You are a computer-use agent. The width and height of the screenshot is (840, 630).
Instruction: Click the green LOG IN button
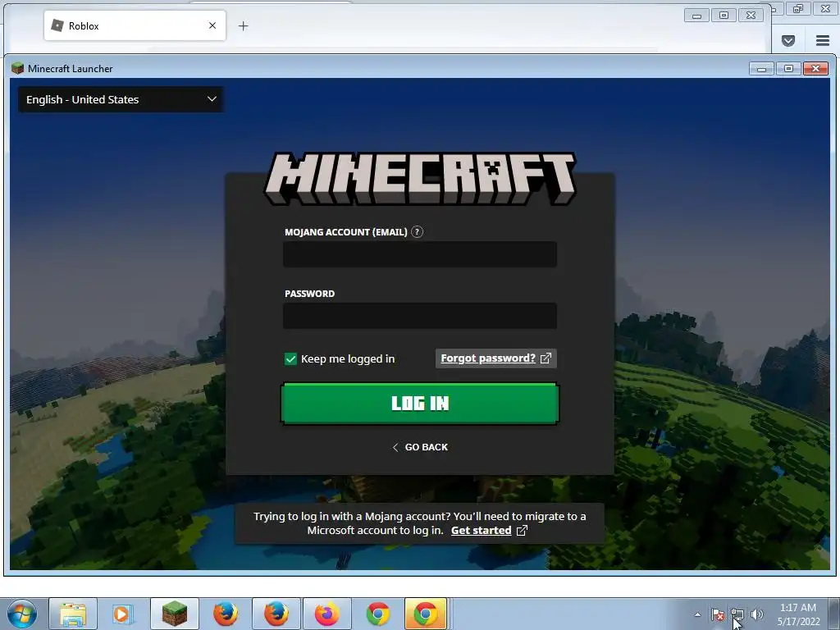coord(420,404)
